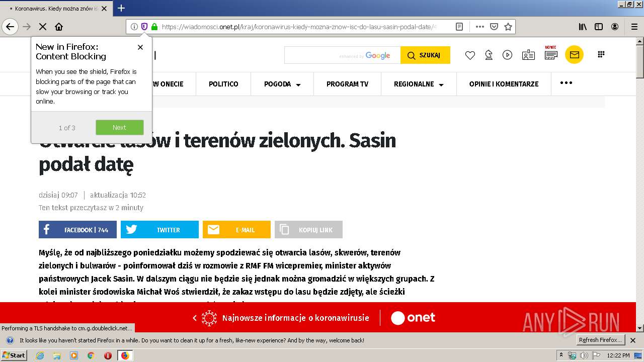Screen dimensions: 644x362
Task: Click Next in the Firefox tour popup
Action: click(x=120, y=127)
